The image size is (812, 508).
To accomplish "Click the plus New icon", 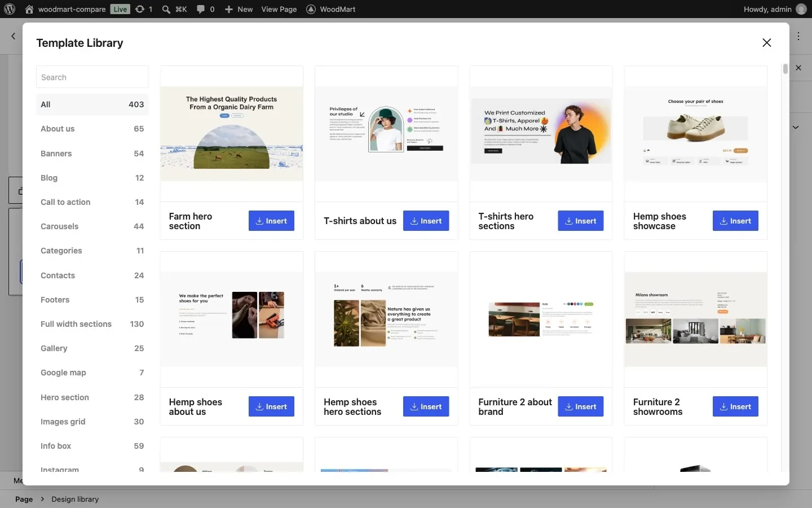I will pos(229,9).
